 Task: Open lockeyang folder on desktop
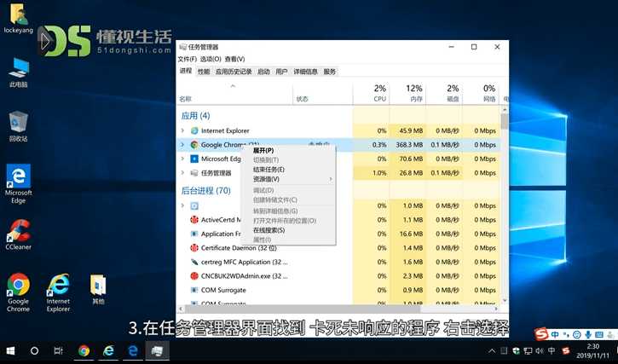[x=18, y=19]
